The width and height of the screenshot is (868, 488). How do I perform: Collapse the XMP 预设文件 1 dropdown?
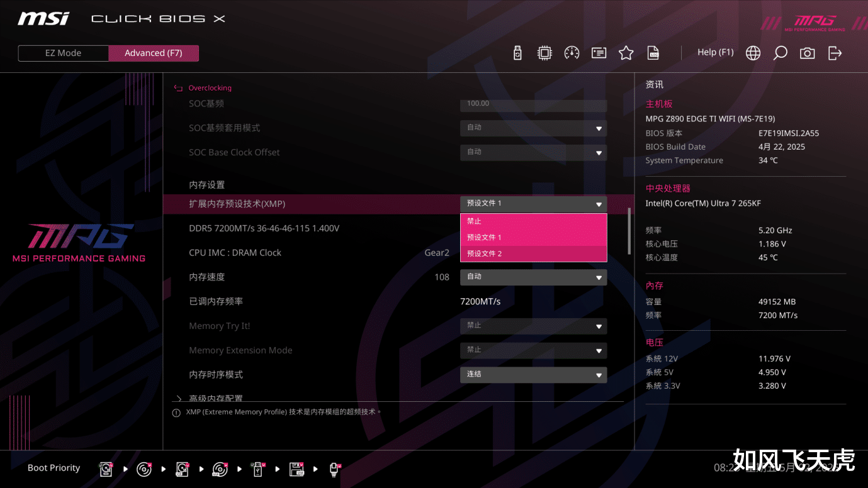(534, 204)
